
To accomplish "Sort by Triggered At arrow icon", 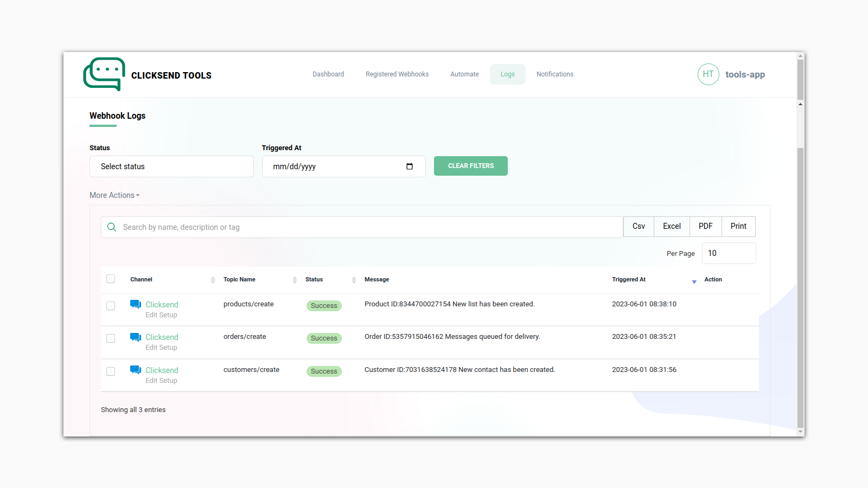I will click(x=694, y=281).
